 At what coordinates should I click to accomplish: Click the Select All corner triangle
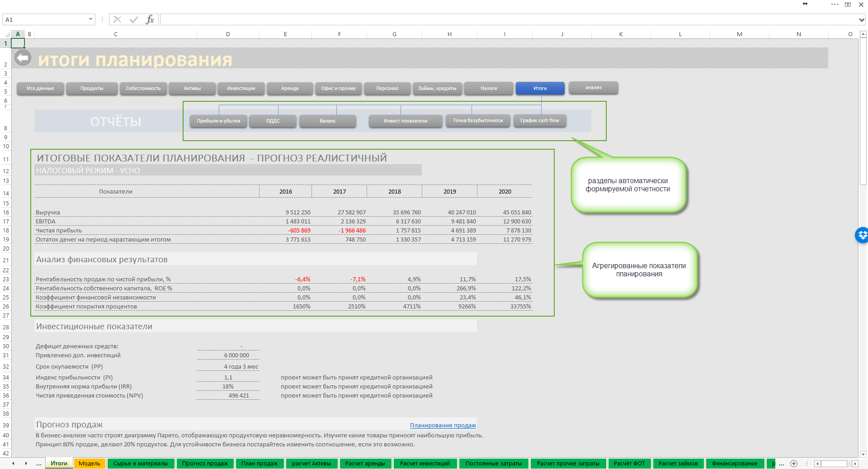point(7,34)
